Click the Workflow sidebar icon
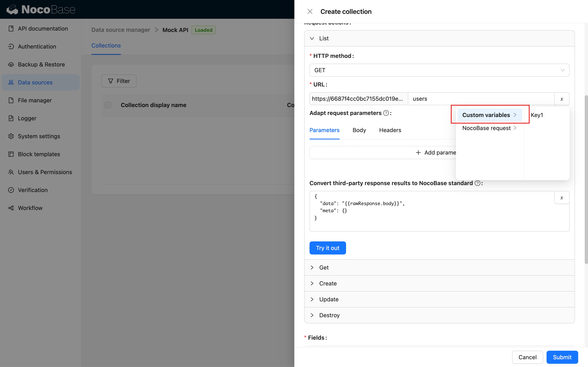588x367 pixels. tap(11, 208)
